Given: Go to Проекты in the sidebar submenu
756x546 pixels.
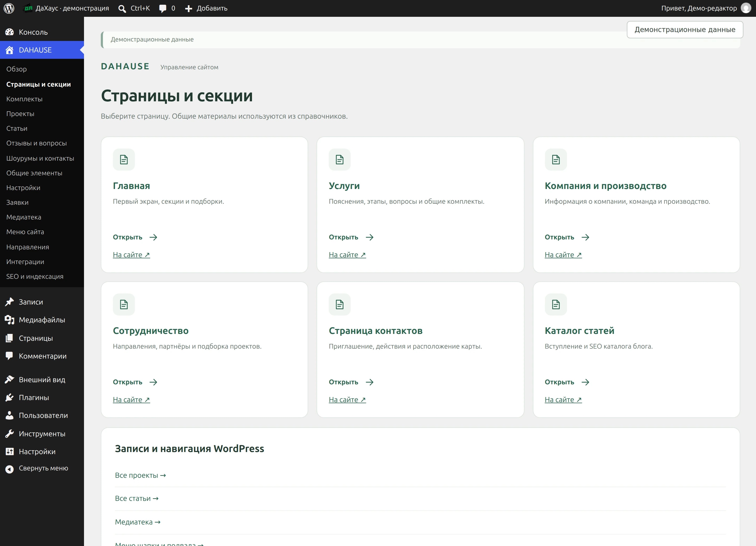Looking at the screenshot, I should [20, 114].
